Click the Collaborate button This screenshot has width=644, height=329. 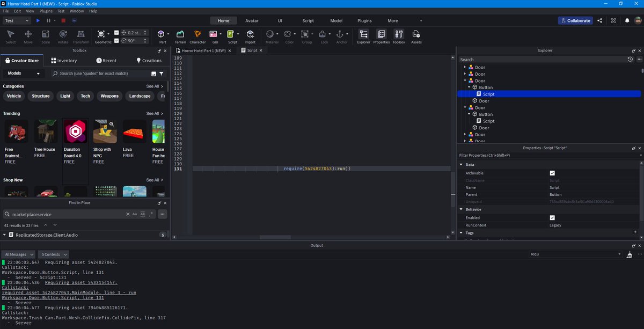(x=575, y=20)
